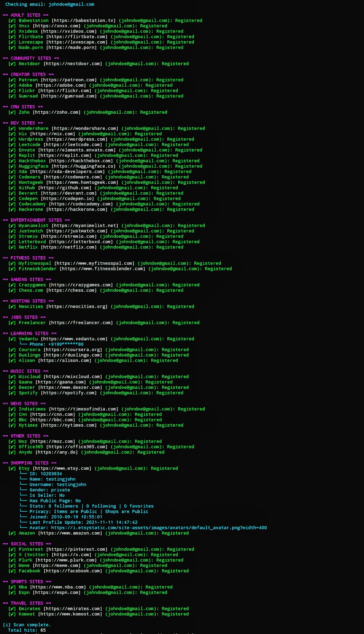Click the 'Office365' site name
Viewport: 364px width, 634px height.
(x=31, y=447)
